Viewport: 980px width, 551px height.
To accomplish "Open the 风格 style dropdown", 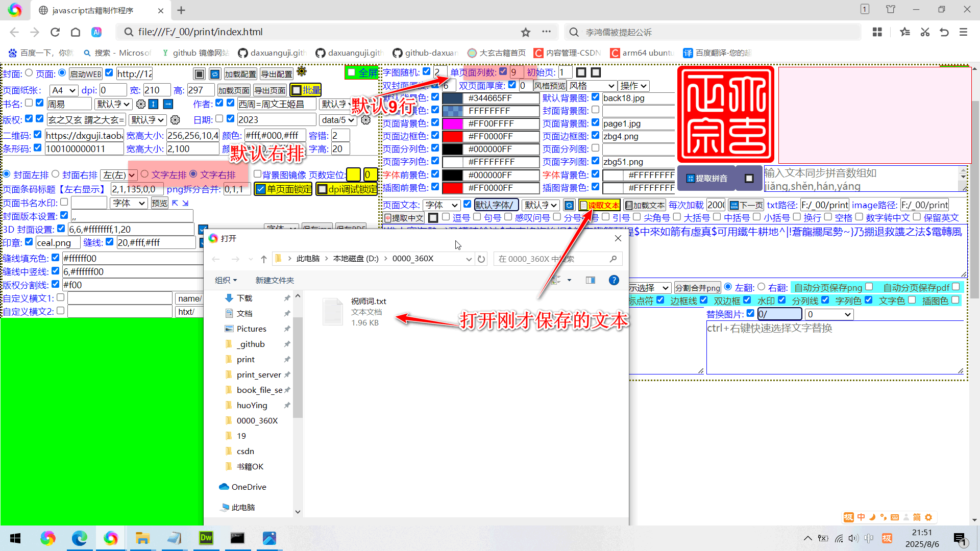I will tap(592, 85).
